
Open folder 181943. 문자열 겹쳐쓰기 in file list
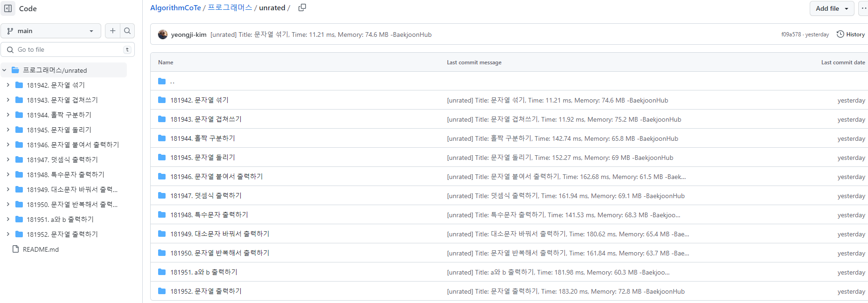point(206,119)
